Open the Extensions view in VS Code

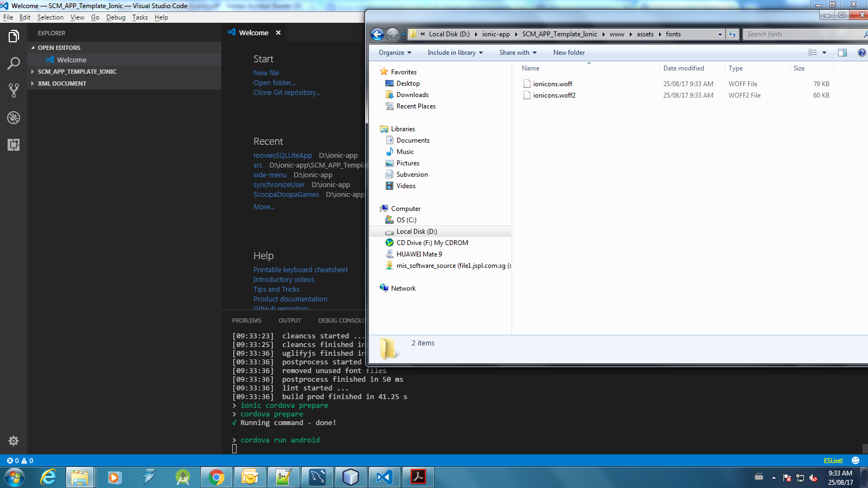point(14,144)
